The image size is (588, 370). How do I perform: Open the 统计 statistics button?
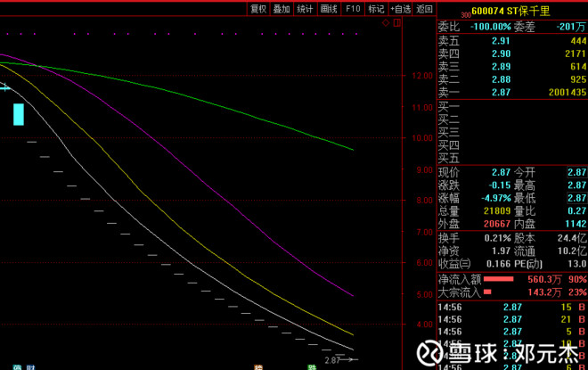pos(305,9)
